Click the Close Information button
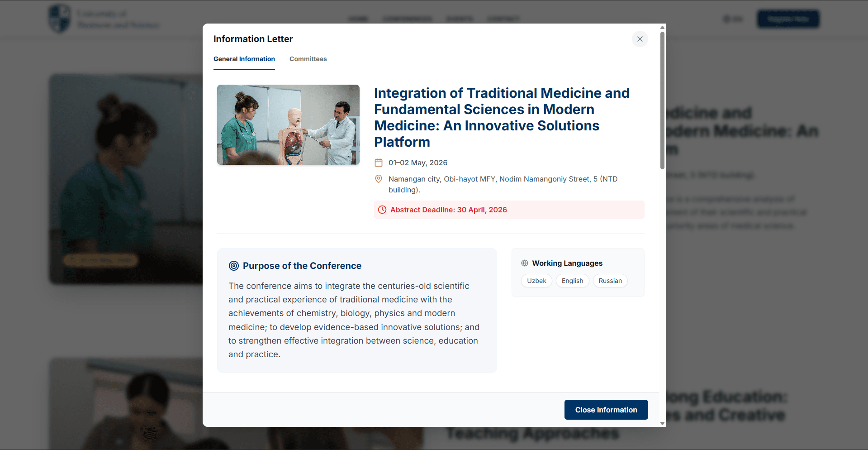 pos(606,410)
